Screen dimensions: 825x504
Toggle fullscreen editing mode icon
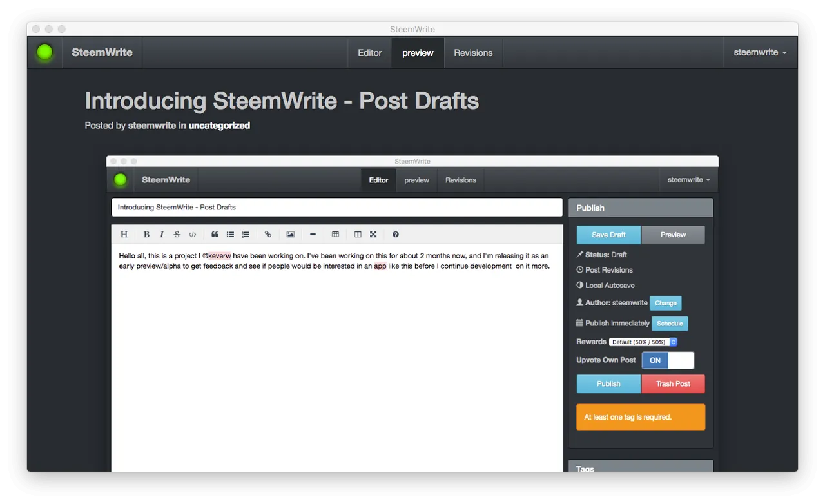(x=373, y=235)
